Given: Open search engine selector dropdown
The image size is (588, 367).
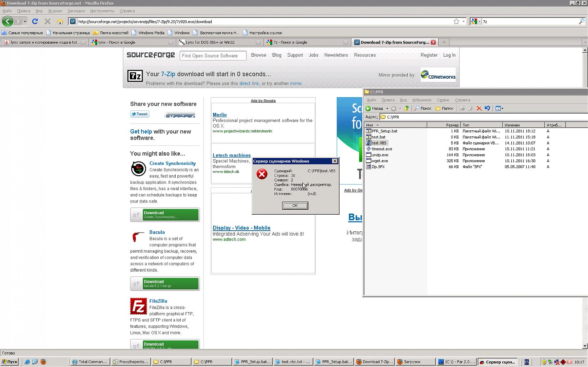Looking at the screenshot, I should (x=475, y=21).
